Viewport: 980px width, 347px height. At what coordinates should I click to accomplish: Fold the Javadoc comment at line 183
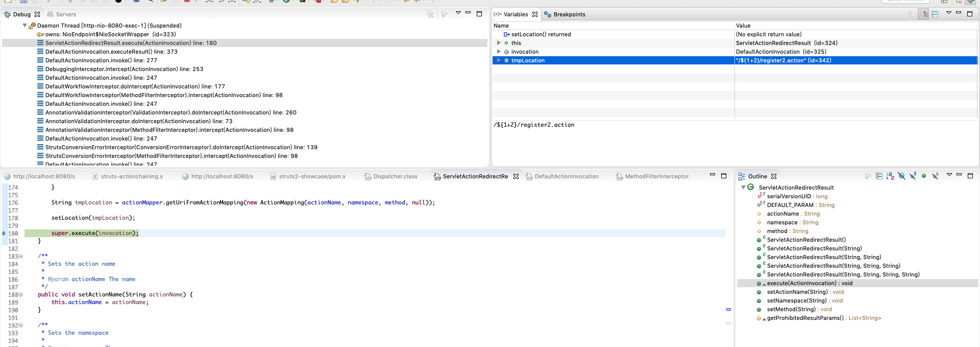[21, 257]
